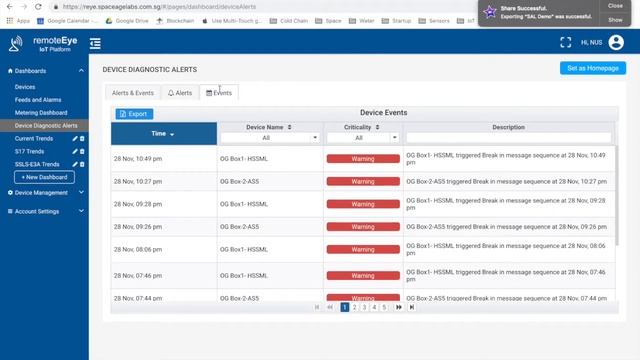Edit the S17 Trends dashboard pencil icon
This screenshot has height=360, width=640.
75,151
